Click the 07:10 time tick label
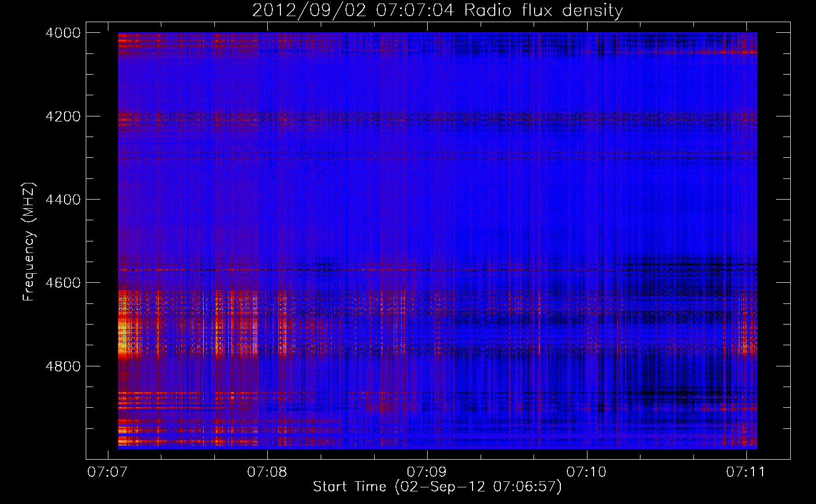Image resolution: width=816 pixels, height=504 pixels. click(587, 472)
